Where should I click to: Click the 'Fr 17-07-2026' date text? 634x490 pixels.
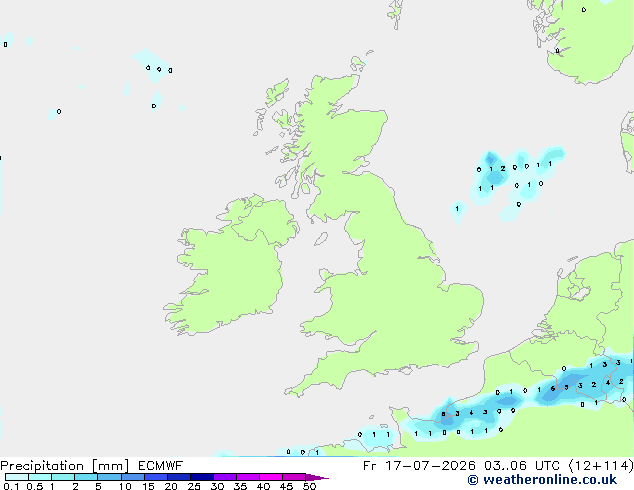coord(419,466)
